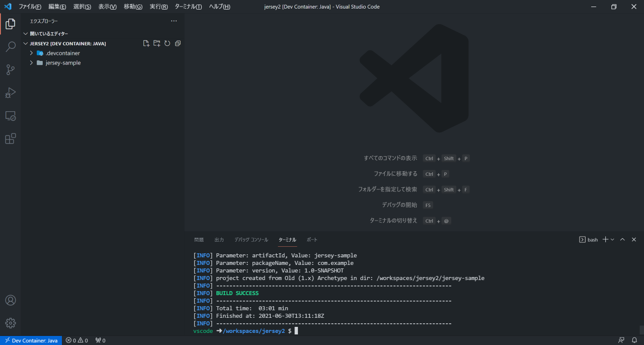Open the ヘルプ(H) menu

click(x=219, y=7)
